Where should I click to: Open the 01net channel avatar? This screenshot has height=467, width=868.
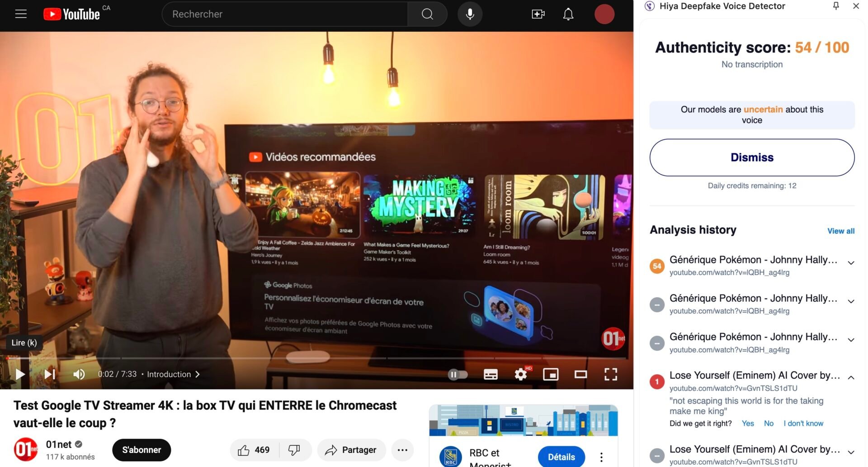pos(26,450)
